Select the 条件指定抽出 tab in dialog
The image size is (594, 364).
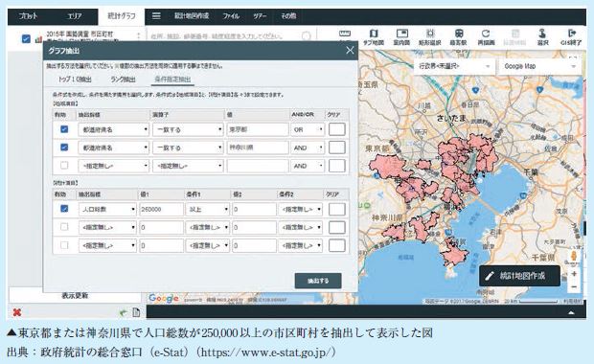pos(172,80)
